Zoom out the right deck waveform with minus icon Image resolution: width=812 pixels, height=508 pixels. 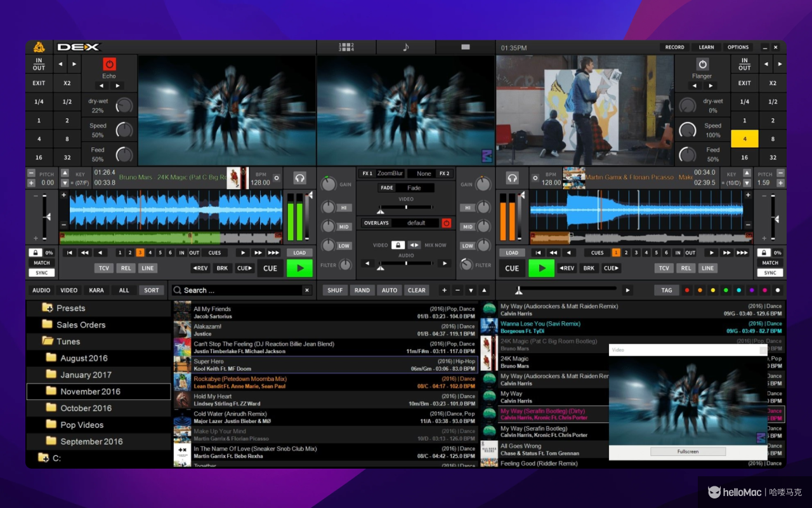click(x=748, y=224)
